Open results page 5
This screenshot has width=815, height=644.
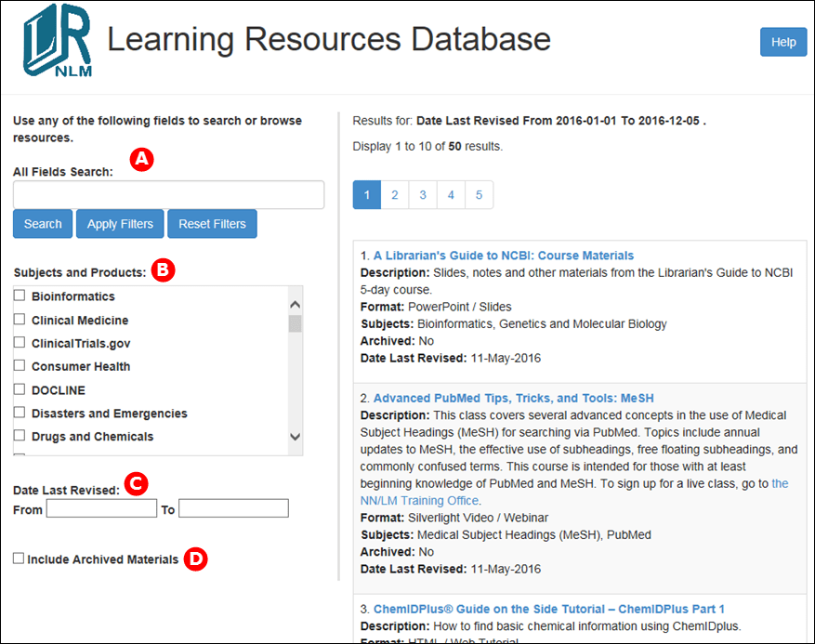click(479, 195)
